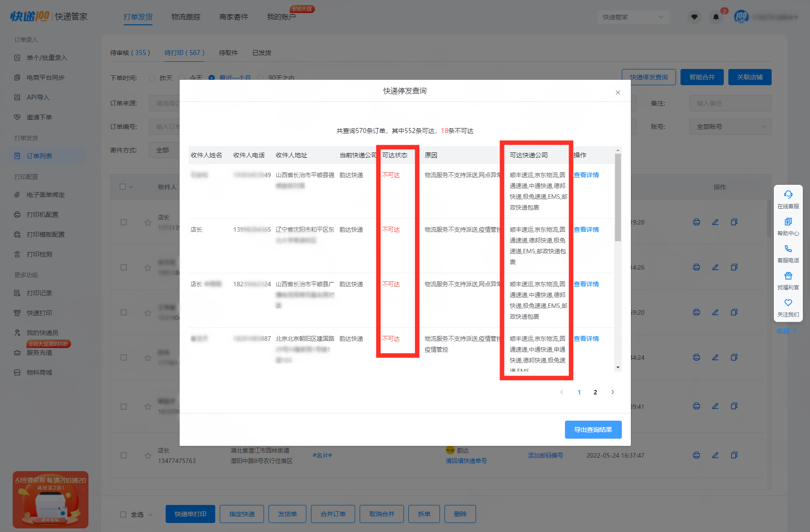Image resolution: width=810 pixels, height=532 pixels.
Task: Check order row with time ending 9:28
Action: pyautogui.click(x=124, y=222)
